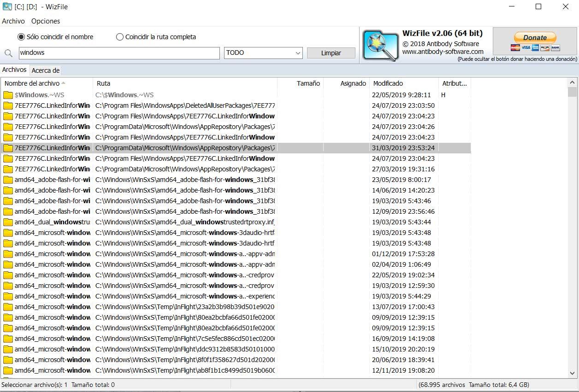Click folder icon on row dated 24/07/2019 23:03:50
The image size is (579, 392).
8,105
